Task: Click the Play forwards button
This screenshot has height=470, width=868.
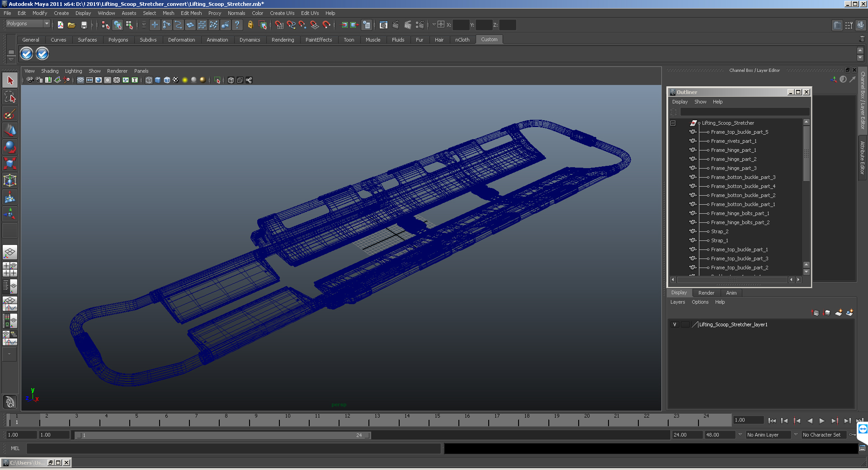Action: 822,421
